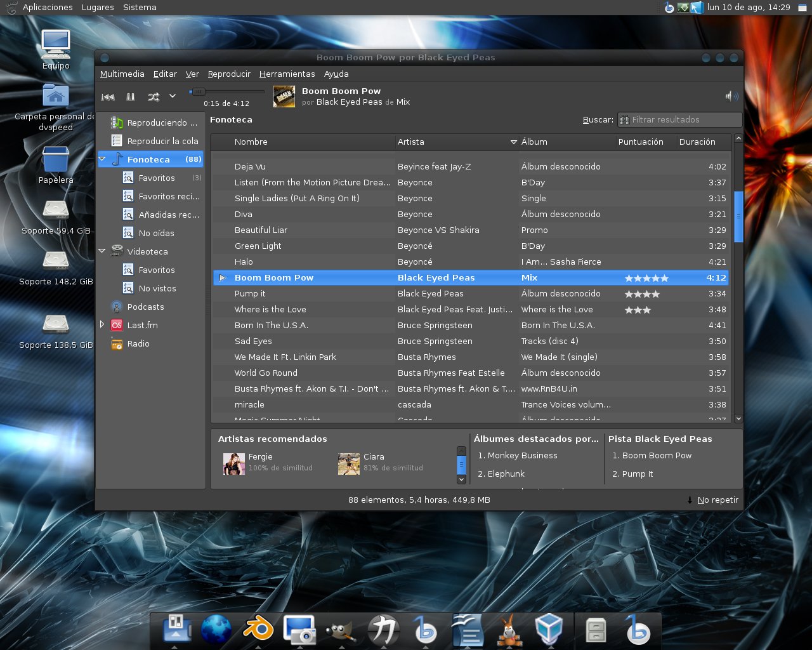Click the Radio source icon
Screen dimensions: 812x650
tap(117, 344)
